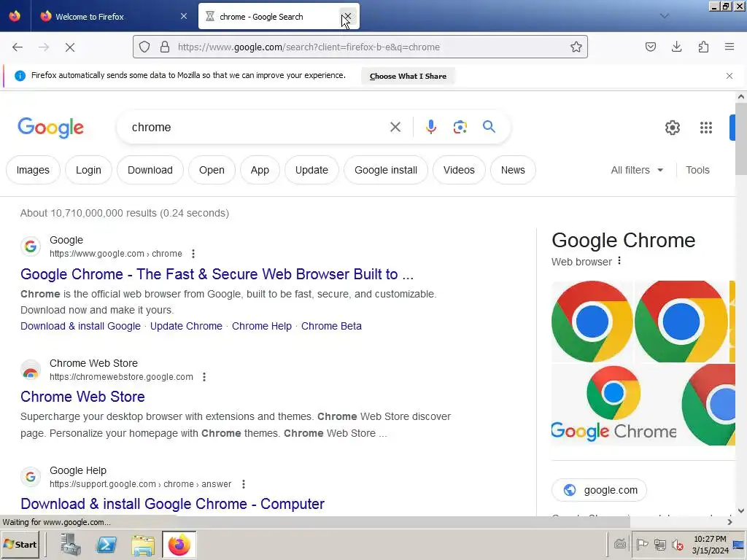Viewport: 747px width, 560px height.
Task: Filter results by News
Action: click(x=513, y=170)
